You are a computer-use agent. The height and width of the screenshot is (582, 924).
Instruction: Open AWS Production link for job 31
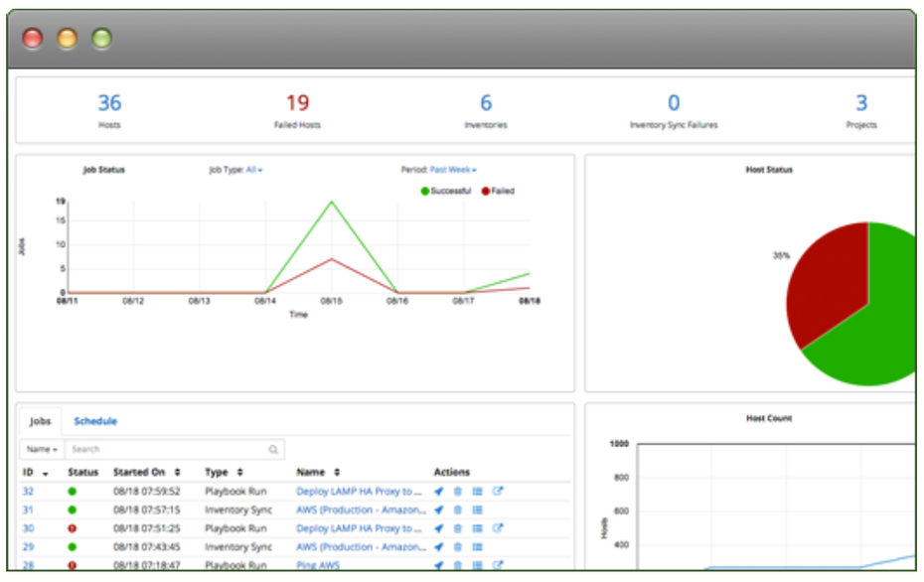click(361, 510)
